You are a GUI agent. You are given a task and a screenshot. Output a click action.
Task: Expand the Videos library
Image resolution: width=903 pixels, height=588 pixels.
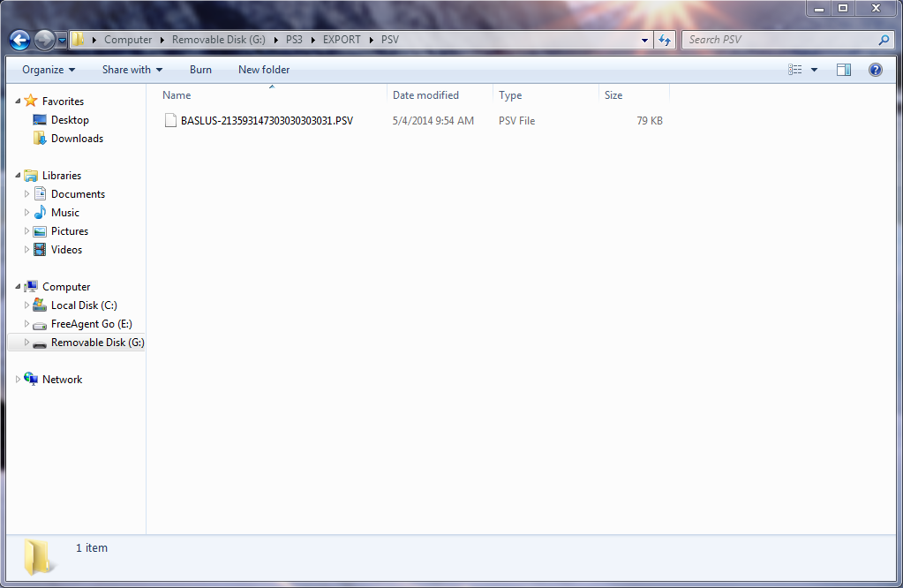point(26,249)
